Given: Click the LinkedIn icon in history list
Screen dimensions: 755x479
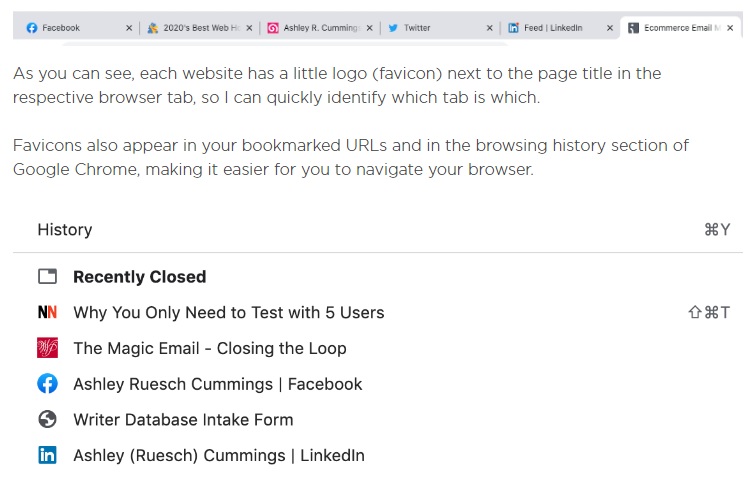Looking at the screenshot, I should [x=47, y=455].
